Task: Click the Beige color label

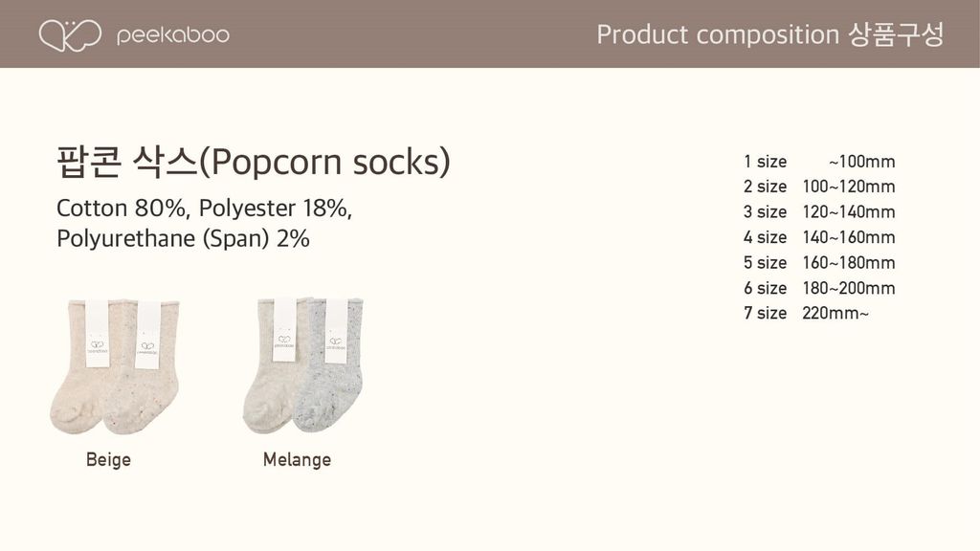Action: pos(108,460)
